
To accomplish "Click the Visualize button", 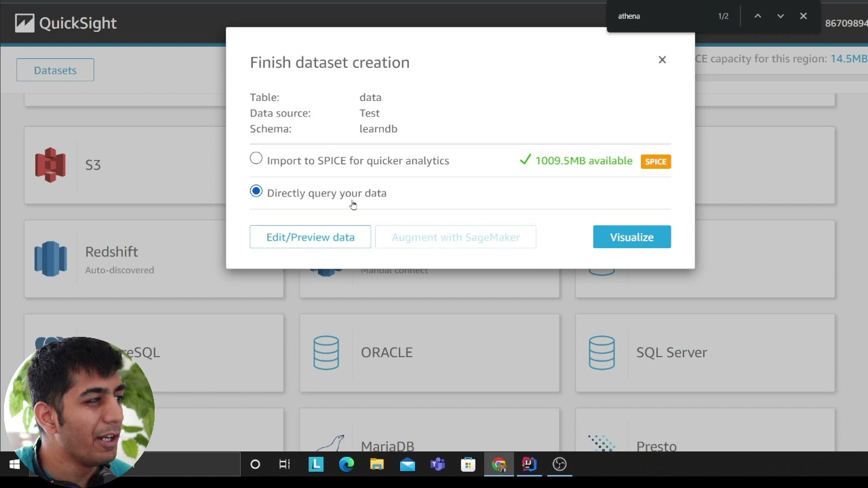I will click(x=631, y=237).
